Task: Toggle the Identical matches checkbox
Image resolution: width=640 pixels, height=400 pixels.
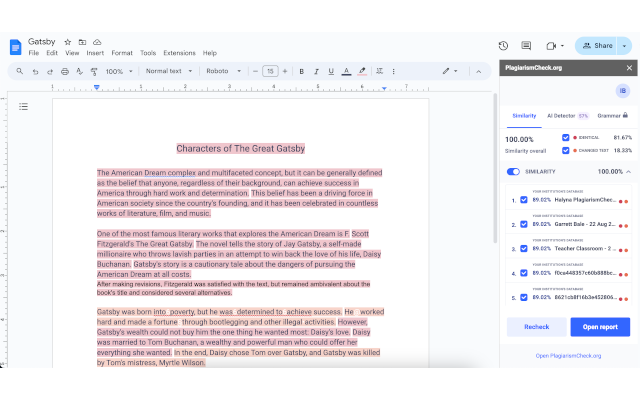Action: pyautogui.click(x=565, y=138)
